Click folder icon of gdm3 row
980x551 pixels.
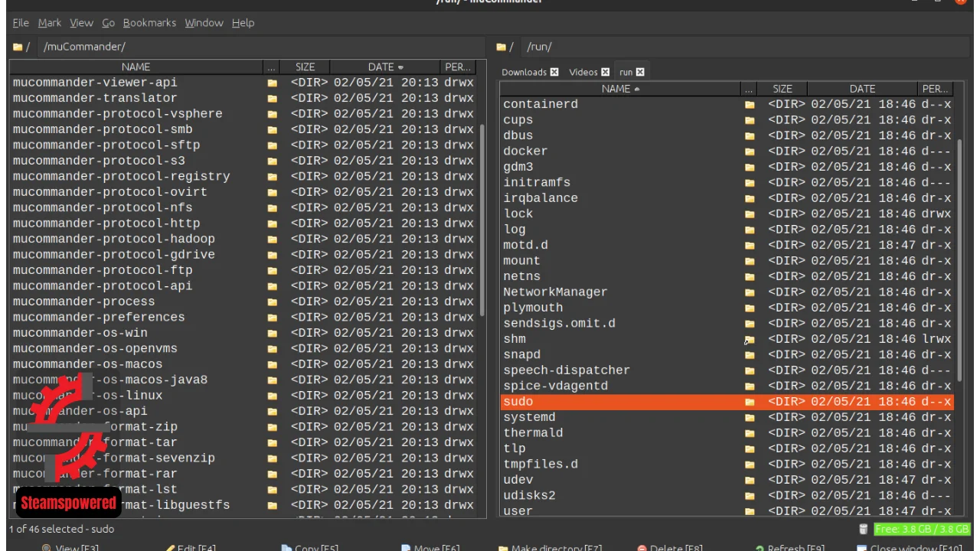point(750,167)
